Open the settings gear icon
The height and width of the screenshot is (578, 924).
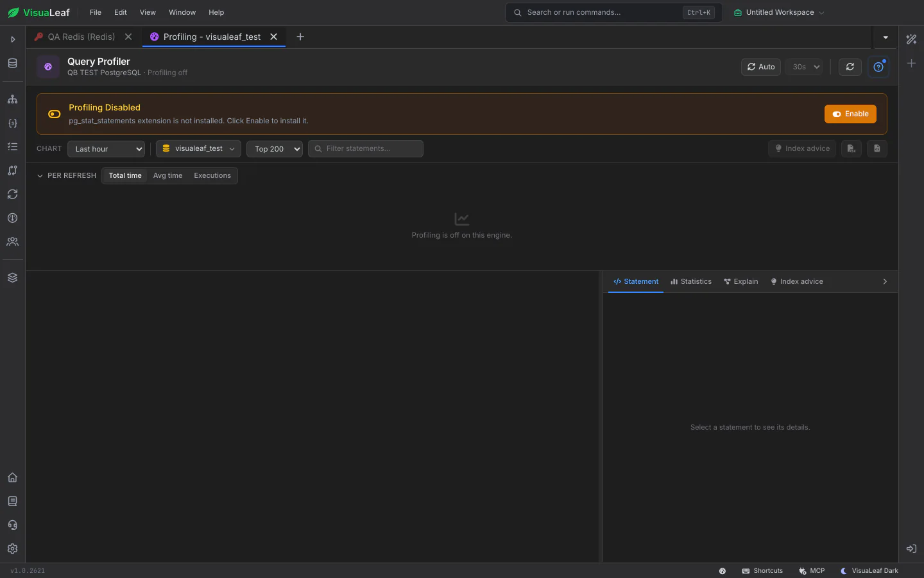click(12, 549)
